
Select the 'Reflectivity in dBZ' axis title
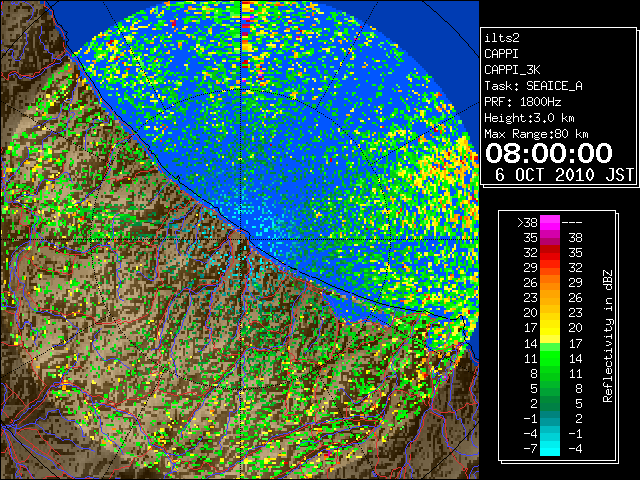(608, 336)
